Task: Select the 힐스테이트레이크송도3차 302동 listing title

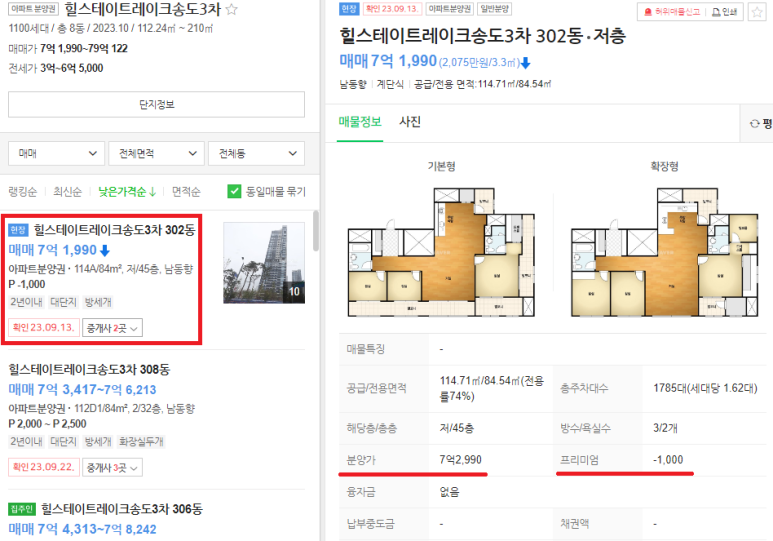Action: pos(114,230)
